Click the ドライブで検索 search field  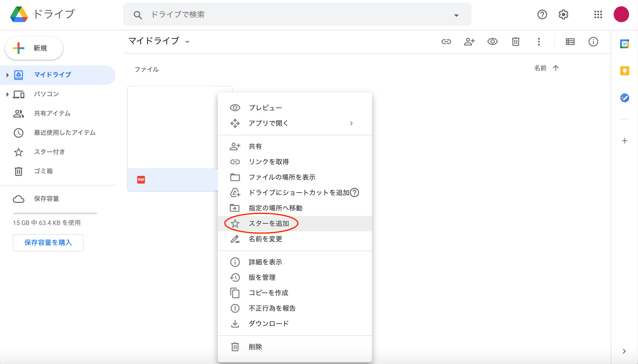click(297, 14)
